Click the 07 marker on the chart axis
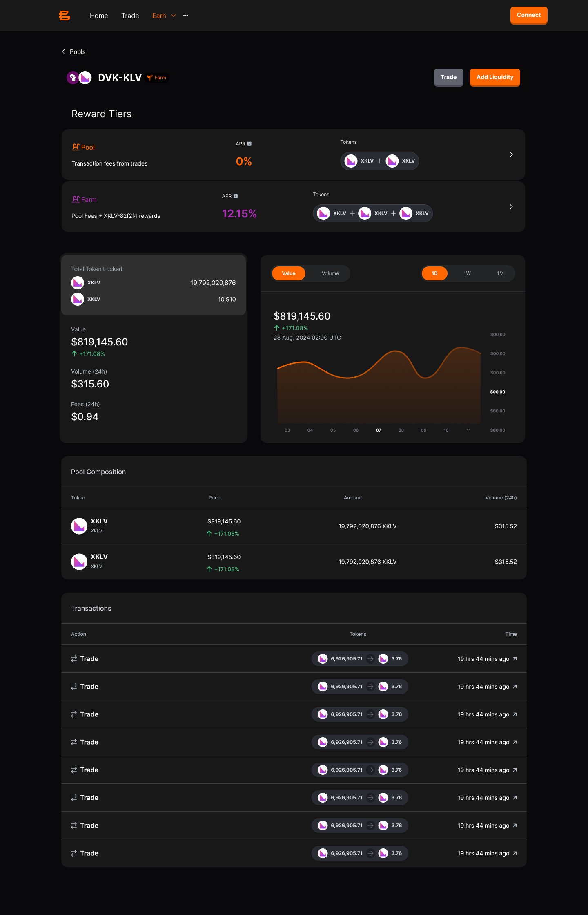Screen dimensions: 588x915 379,430
